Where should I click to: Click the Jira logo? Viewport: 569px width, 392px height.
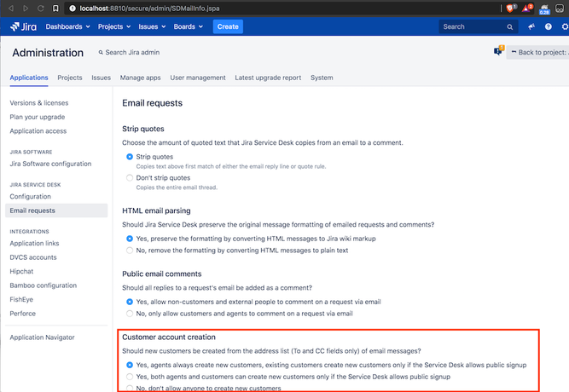pos(23,26)
